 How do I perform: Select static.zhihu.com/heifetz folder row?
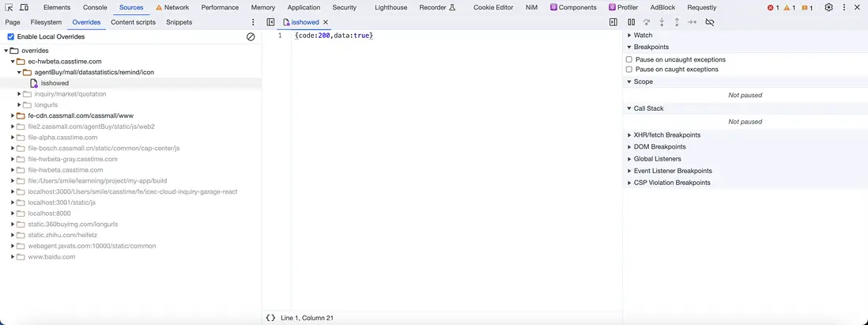click(130, 236)
